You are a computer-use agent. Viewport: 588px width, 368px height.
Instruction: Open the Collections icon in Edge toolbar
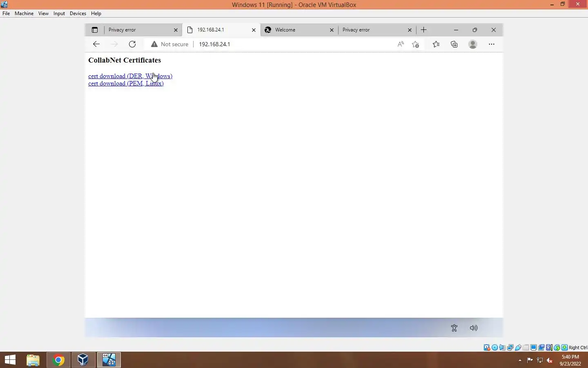coord(454,44)
